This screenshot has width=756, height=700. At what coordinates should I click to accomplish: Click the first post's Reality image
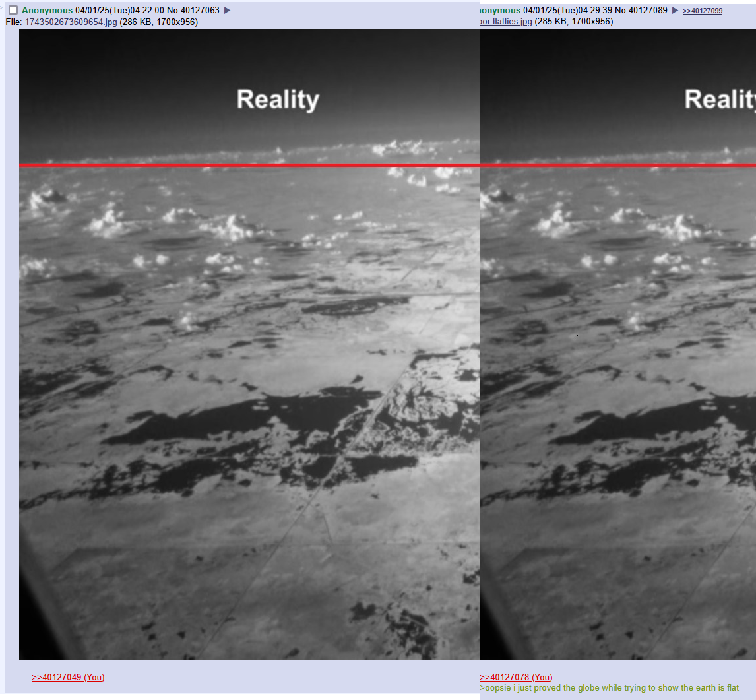click(x=250, y=344)
